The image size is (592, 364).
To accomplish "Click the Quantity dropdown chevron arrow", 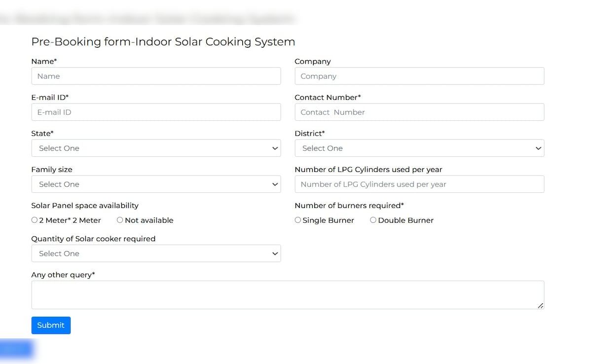I will click(x=275, y=254).
